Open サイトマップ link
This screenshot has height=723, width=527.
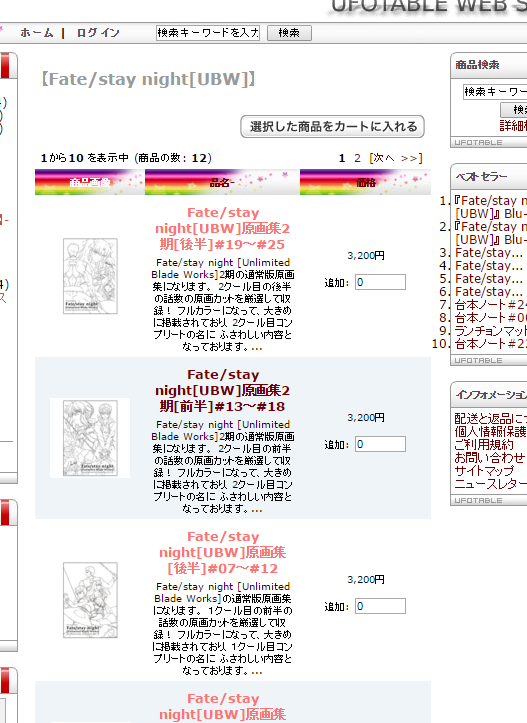coord(484,470)
